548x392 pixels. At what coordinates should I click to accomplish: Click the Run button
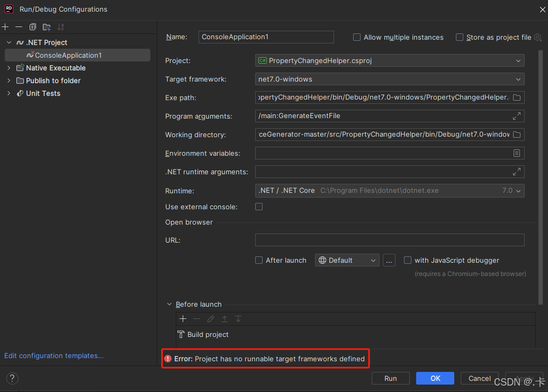click(x=390, y=378)
